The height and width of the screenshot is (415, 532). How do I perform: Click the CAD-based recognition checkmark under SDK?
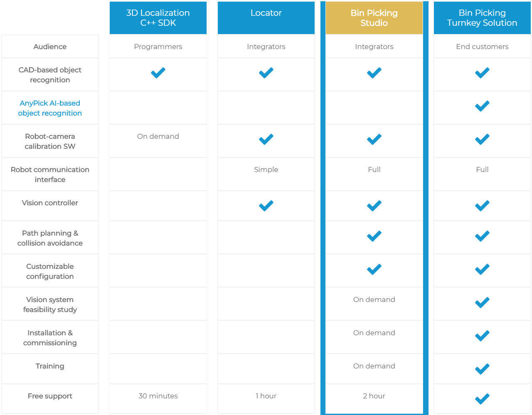click(158, 73)
